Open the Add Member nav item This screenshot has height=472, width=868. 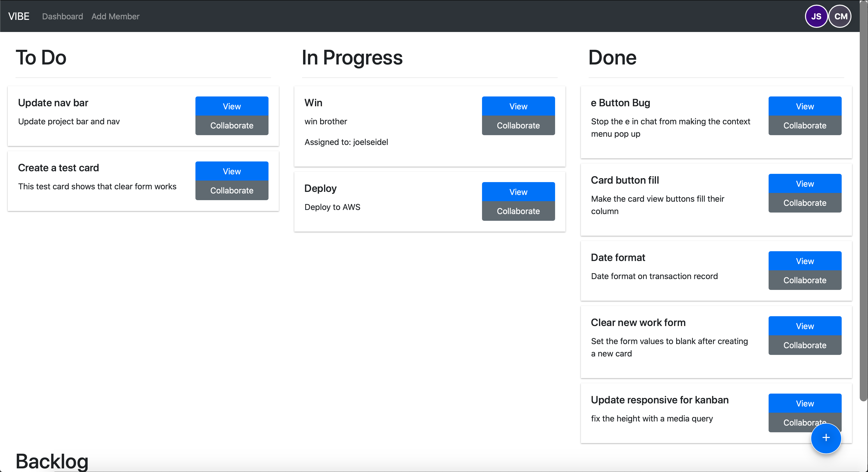click(x=115, y=16)
